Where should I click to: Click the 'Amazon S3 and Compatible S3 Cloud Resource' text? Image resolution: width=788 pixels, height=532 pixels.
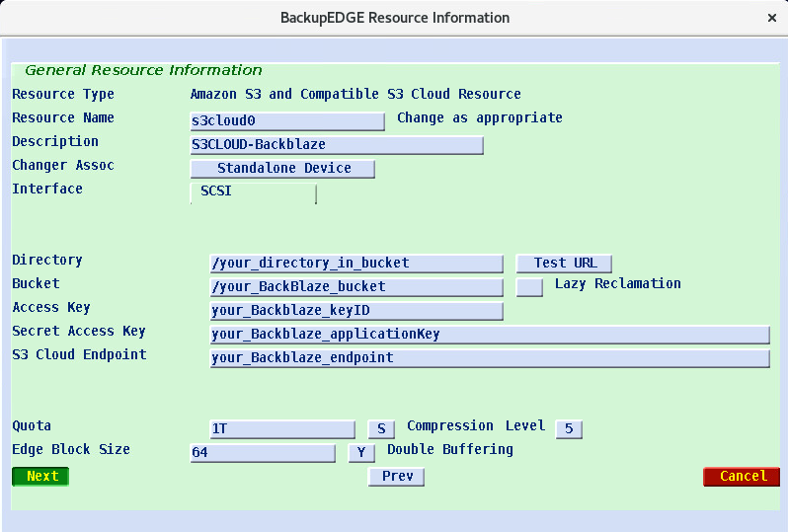point(355,94)
